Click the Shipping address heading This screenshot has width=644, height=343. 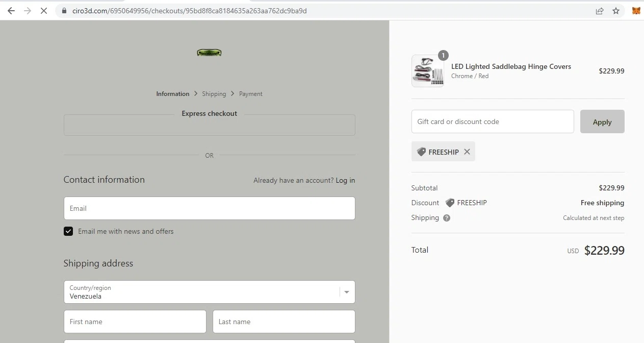click(x=98, y=263)
